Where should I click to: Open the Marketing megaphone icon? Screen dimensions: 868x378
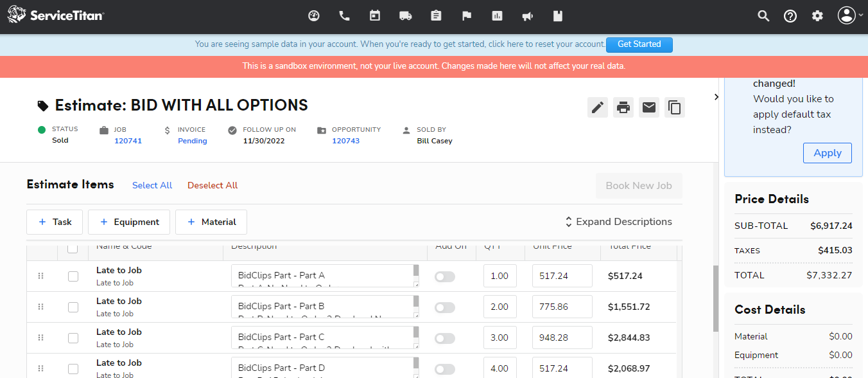(528, 16)
